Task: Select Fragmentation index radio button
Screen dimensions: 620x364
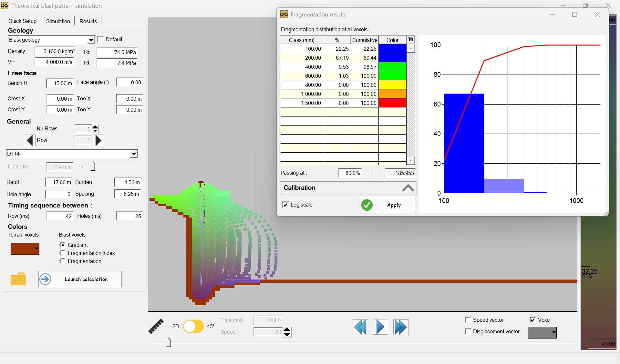Action: (x=63, y=253)
